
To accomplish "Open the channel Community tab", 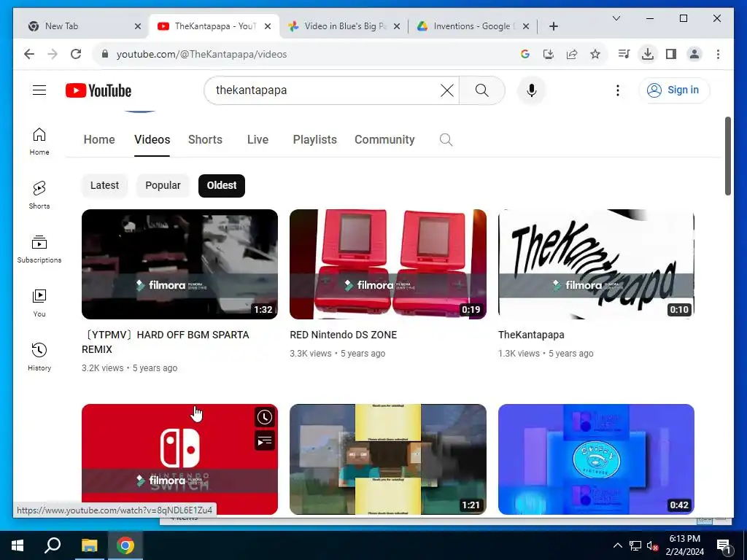I will point(384,139).
